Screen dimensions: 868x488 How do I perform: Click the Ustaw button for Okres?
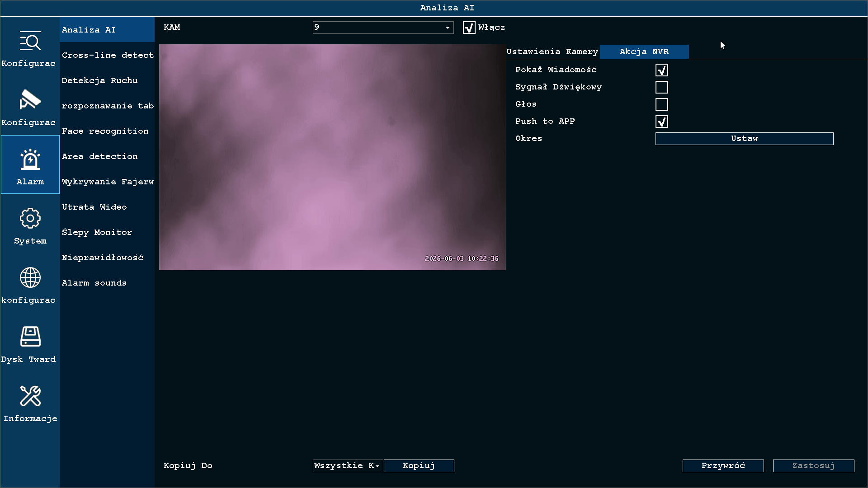[744, 139]
